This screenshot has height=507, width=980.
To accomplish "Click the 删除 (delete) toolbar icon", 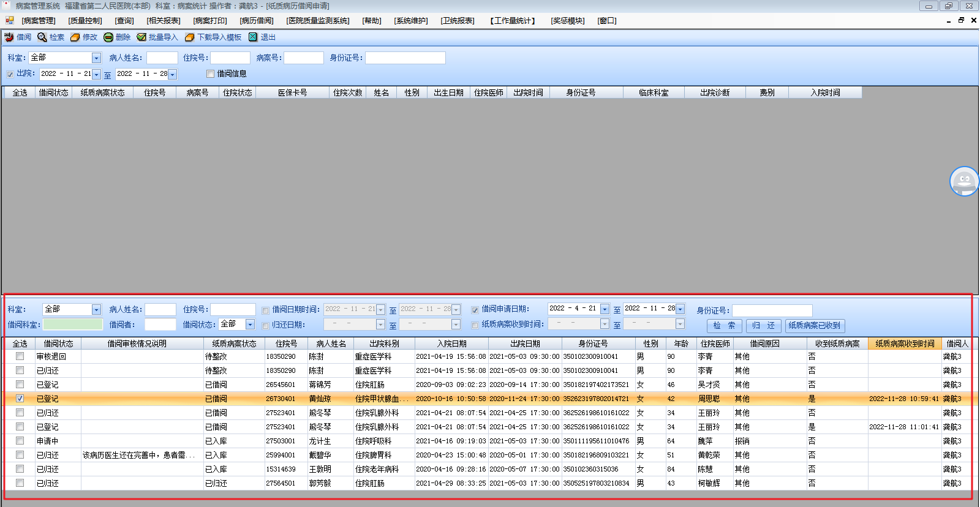I will pos(108,37).
